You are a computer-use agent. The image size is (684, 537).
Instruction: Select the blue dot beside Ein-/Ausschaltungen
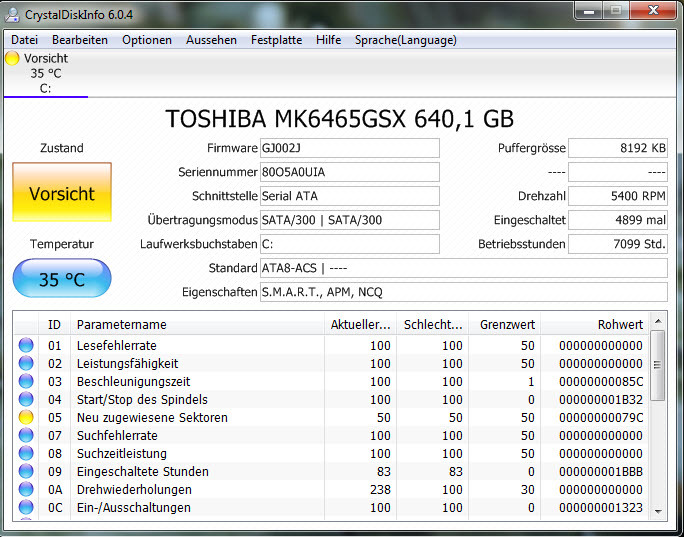point(26,507)
